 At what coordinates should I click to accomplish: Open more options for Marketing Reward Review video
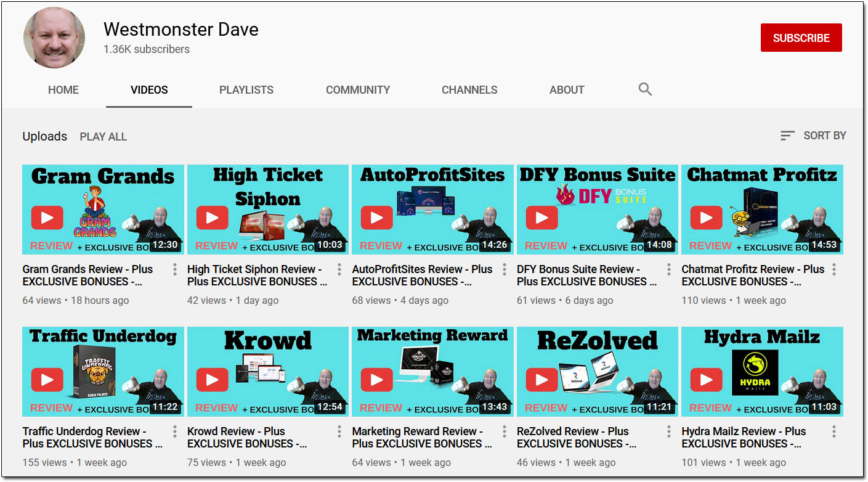pyautogui.click(x=505, y=431)
